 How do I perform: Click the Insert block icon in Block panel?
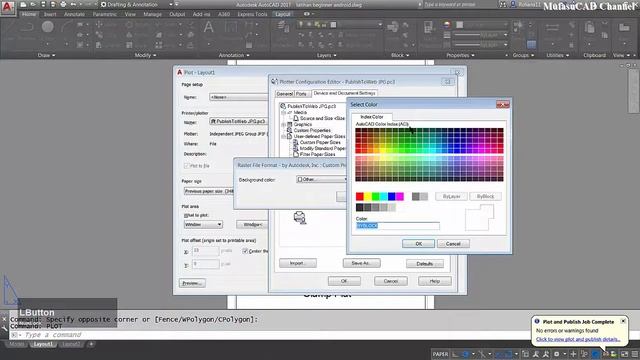pyautogui.click(x=393, y=27)
